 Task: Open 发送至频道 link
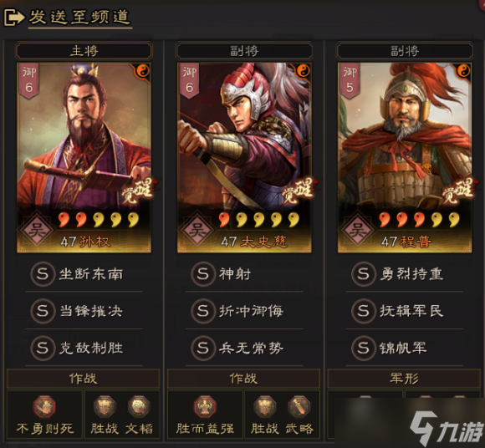tap(79, 17)
